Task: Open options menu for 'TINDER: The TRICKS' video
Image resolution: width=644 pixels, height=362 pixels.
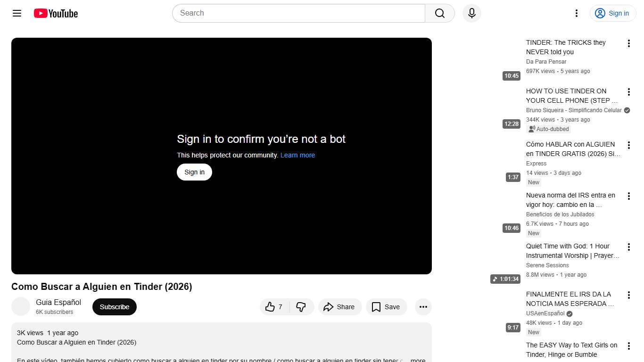Action: tap(628, 43)
